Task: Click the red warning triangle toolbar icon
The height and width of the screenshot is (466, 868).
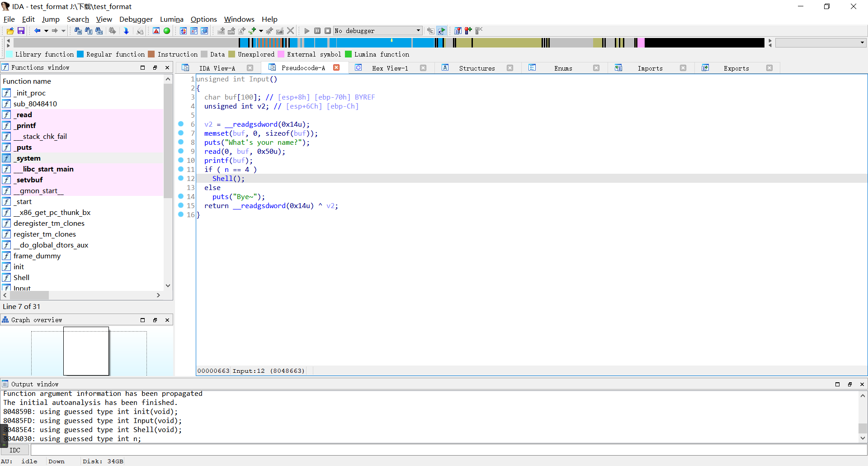Action: (x=156, y=31)
